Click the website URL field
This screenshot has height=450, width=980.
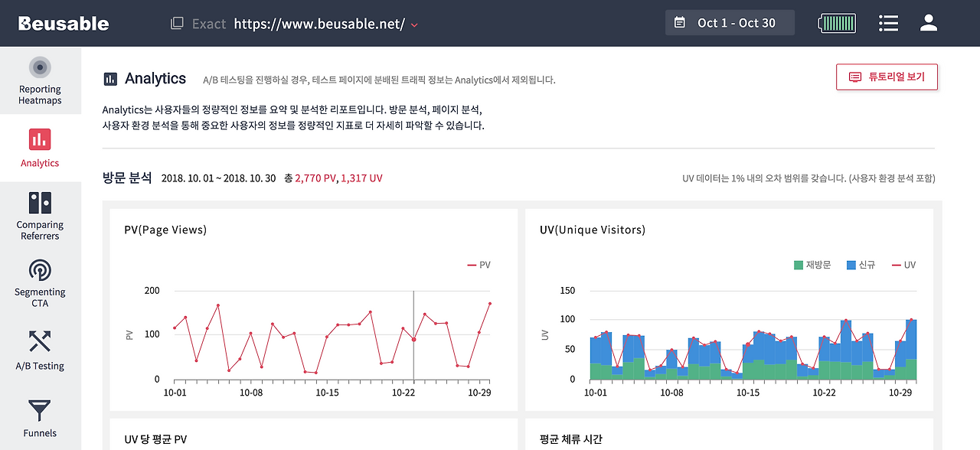click(x=318, y=24)
